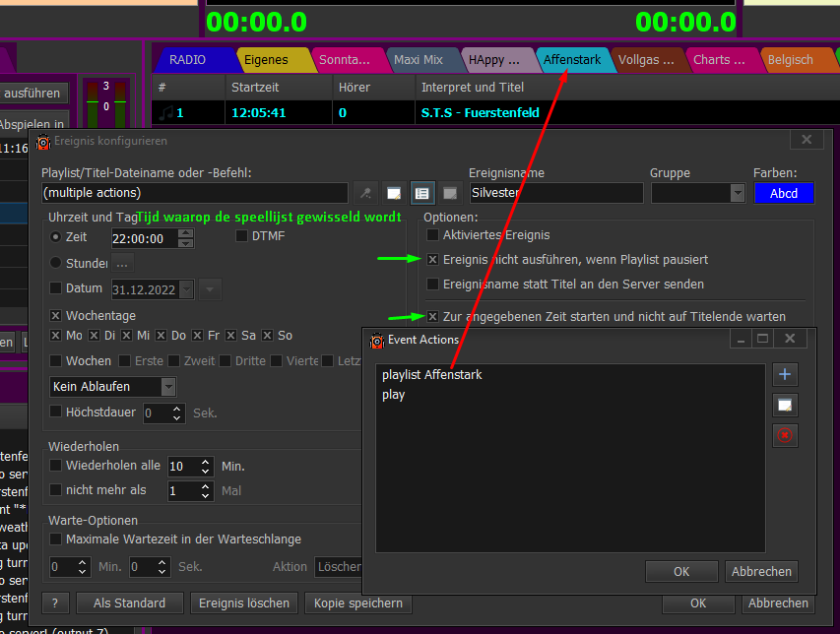Viewport: 840px width, 634px height.
Task: Toggle Zur angegebenen Zeit starten checkbox
Action: pyautogui.click(x=433, y=316)
